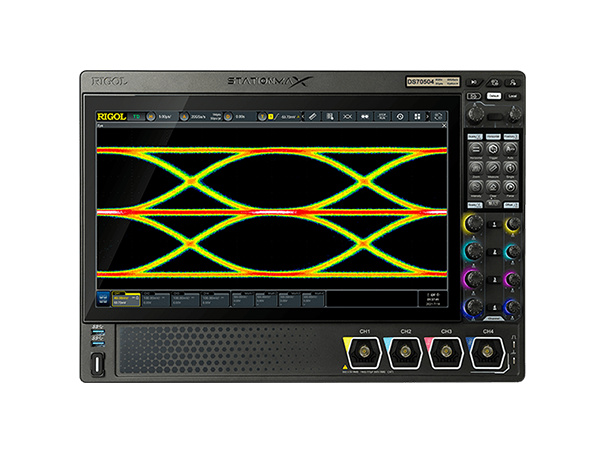Tap the ruler measurement icon in toolbar
600x450 pixels.
tap(311, 117)
